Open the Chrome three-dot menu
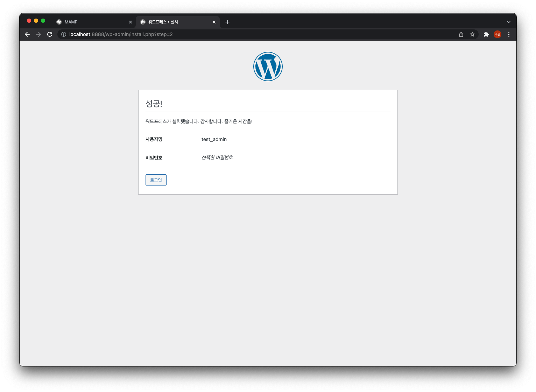 tap(509, 34)
